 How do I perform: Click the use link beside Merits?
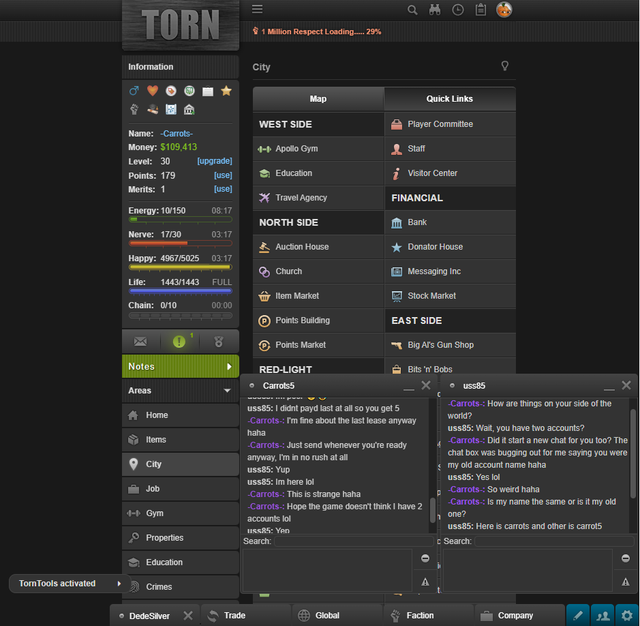[223, 189]
